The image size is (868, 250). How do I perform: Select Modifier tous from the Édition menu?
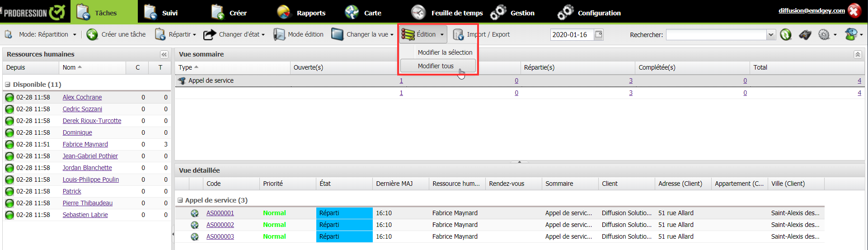(x=436, y=66)
